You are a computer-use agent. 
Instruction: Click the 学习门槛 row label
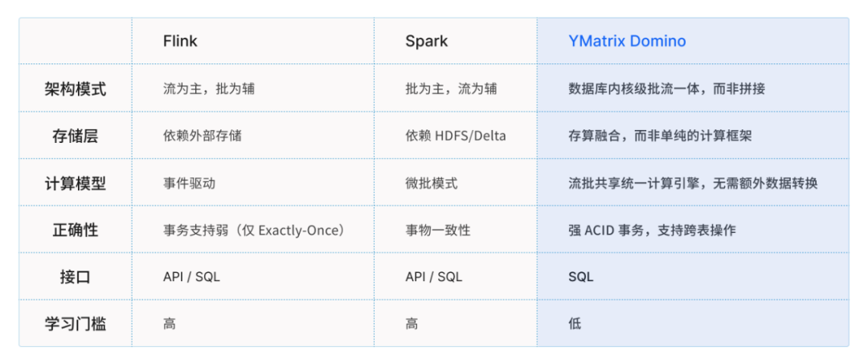point(76,324)
